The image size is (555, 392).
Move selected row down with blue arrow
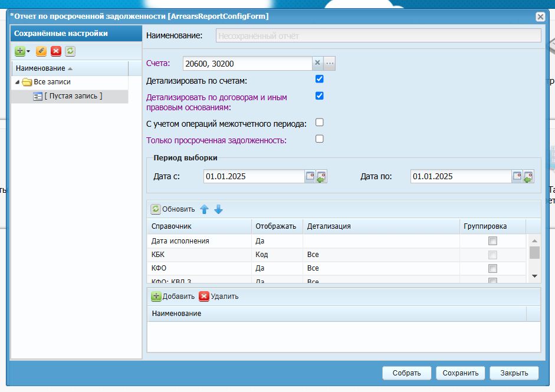[218, 209]
